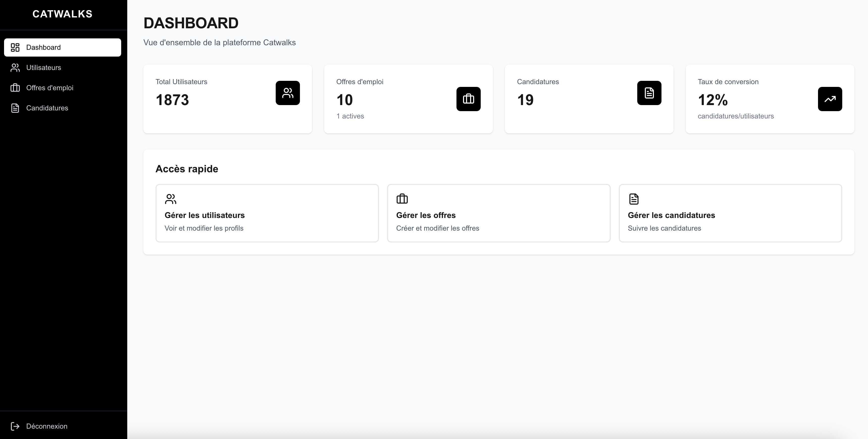Click the black users icon on Total Utilisateurs card
868x439 pixels.
pyautogui.click(x=287, y=93)
